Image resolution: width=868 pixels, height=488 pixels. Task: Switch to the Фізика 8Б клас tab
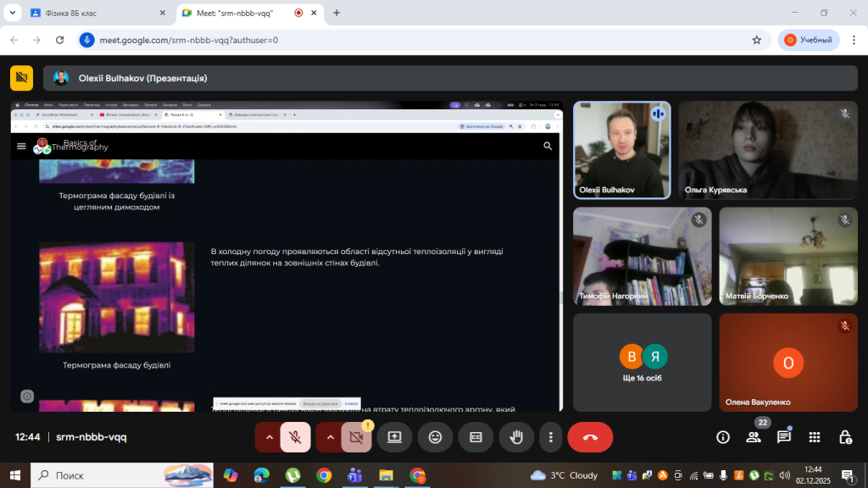93,13
